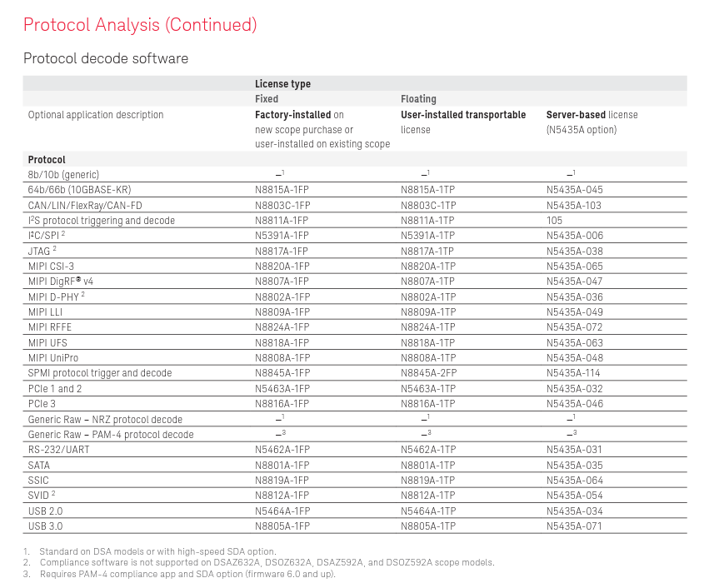Click the "Protocol decode software" section title
This screenshot has height=588, width=709.
pyautogui.click(x=106, y=58)
